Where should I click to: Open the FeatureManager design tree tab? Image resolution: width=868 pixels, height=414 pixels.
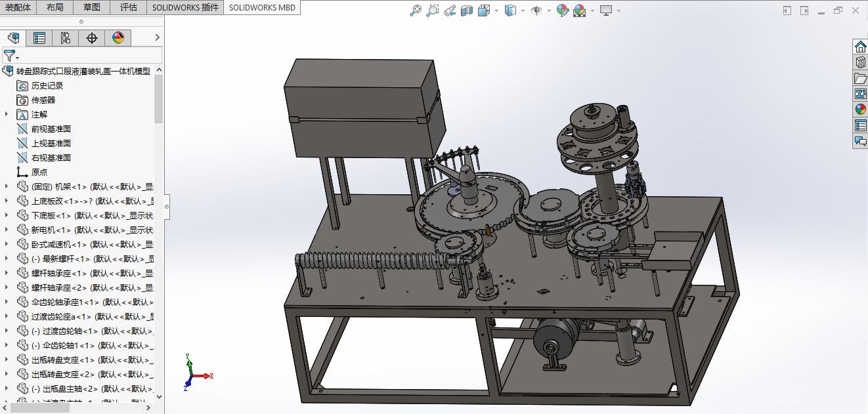[x=13, y=38]
